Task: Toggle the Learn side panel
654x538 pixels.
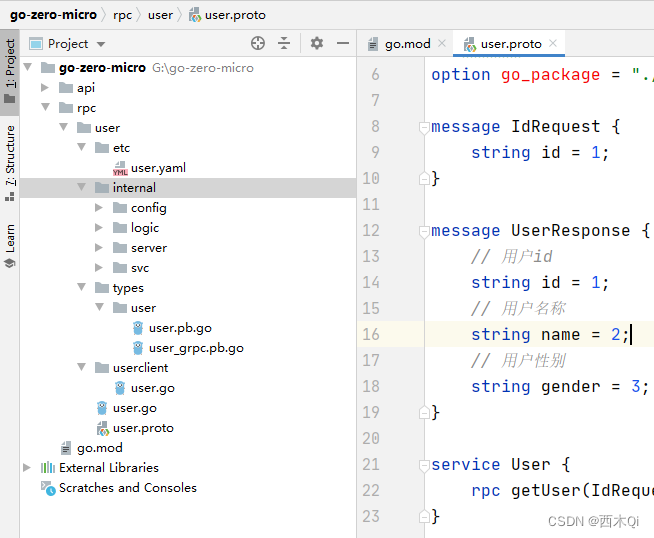Action: [10, 245]
